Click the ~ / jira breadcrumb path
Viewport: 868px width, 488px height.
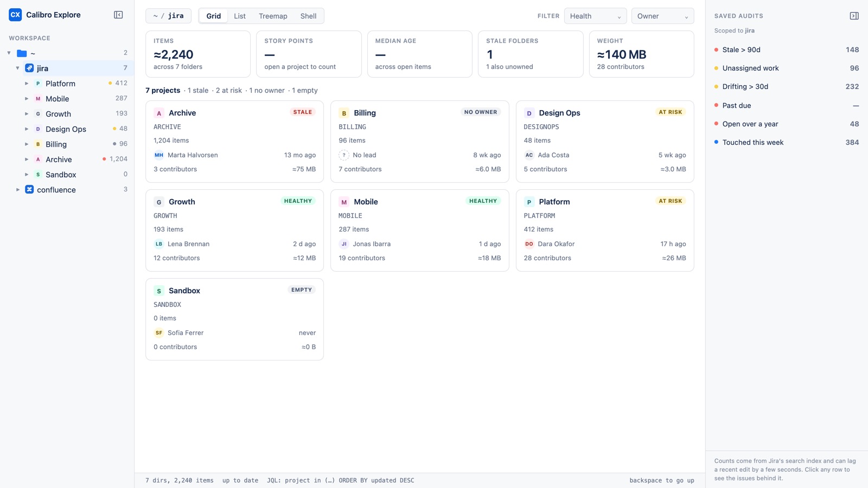[168, 16]
